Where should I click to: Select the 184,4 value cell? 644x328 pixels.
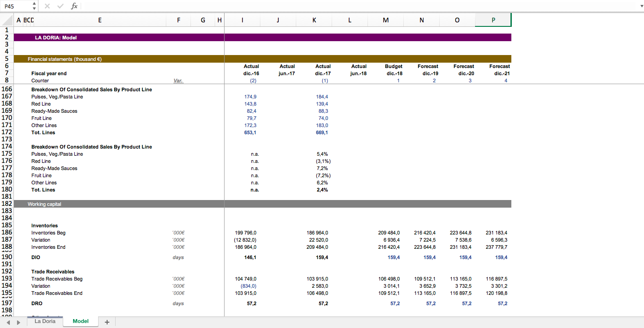coord(322,97)
